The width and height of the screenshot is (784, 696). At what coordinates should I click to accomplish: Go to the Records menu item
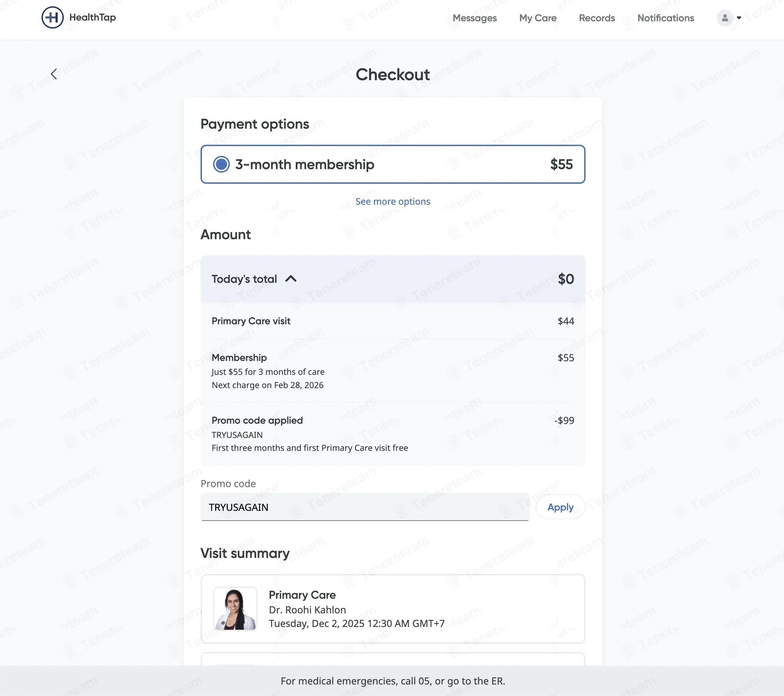(x=597, y=18)
